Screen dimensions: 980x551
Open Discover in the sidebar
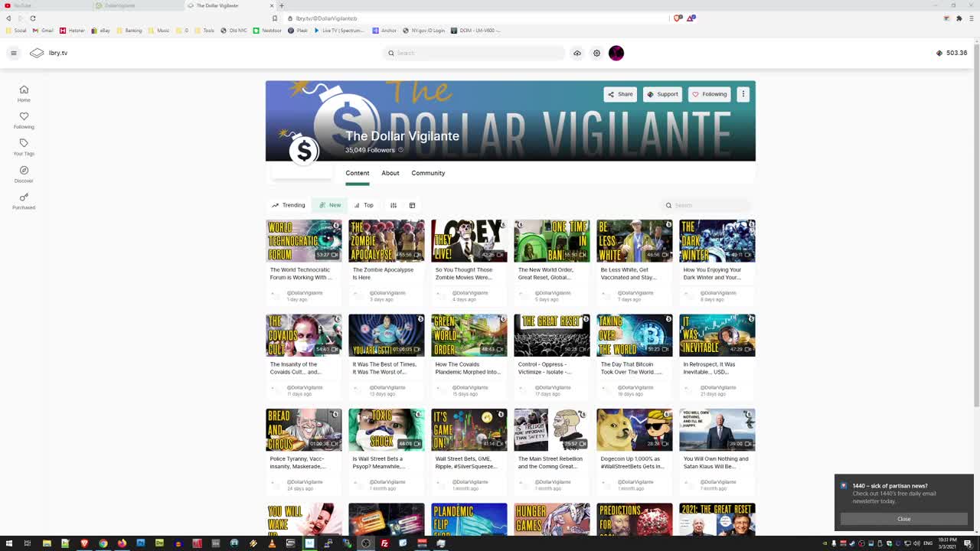pos(24,174)
